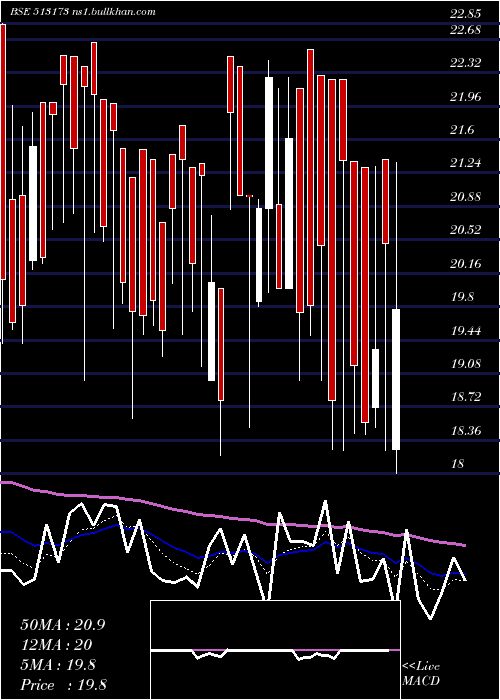Click the 12MA : 20 readout

pos(56,645)
